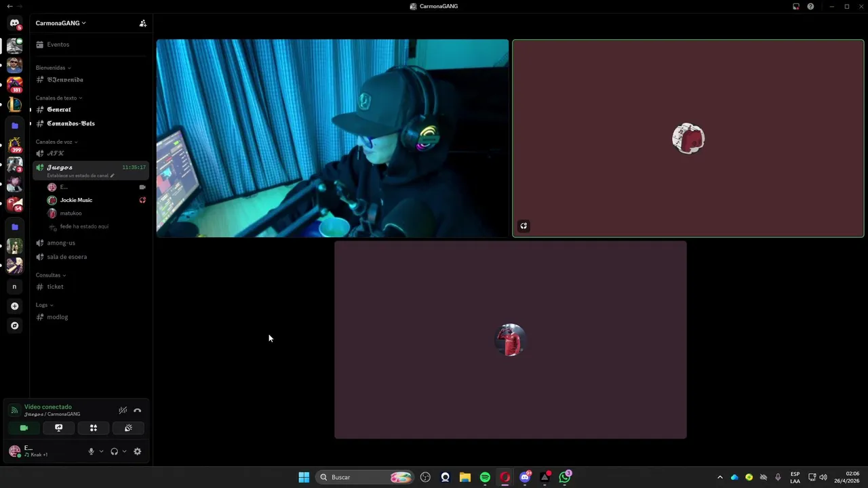The width and height of the screenshot is (868, 488).
Task: Focus the bottom participant tile
Action: [x=511, y=340]
